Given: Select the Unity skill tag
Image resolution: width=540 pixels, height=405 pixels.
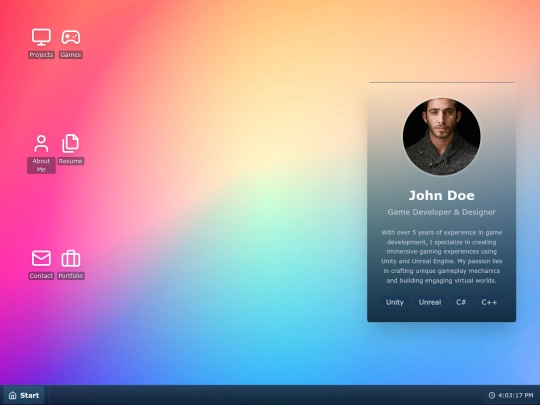Looking at the screenshot, I should 395,302.
